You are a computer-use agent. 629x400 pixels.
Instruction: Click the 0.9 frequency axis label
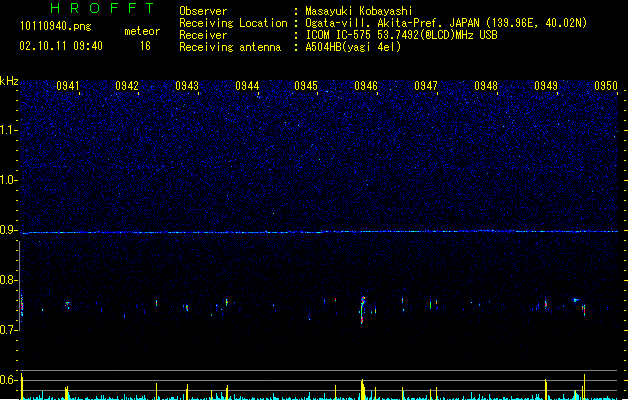8,230
